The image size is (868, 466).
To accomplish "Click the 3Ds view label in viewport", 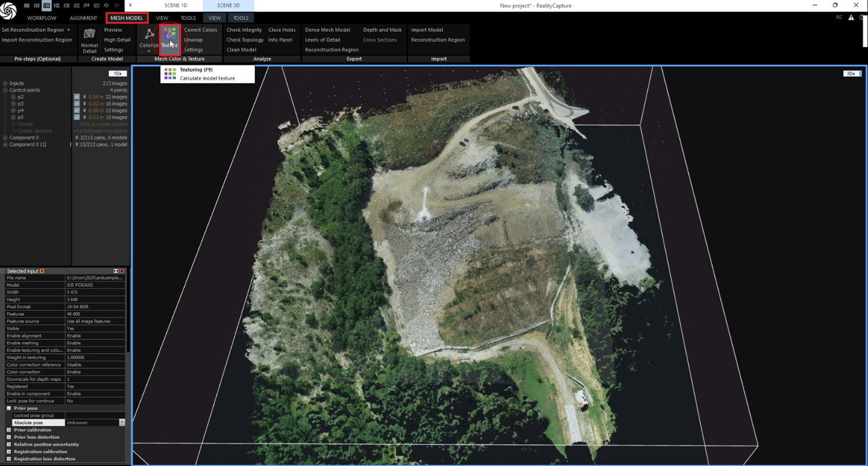I will point(850,73).
